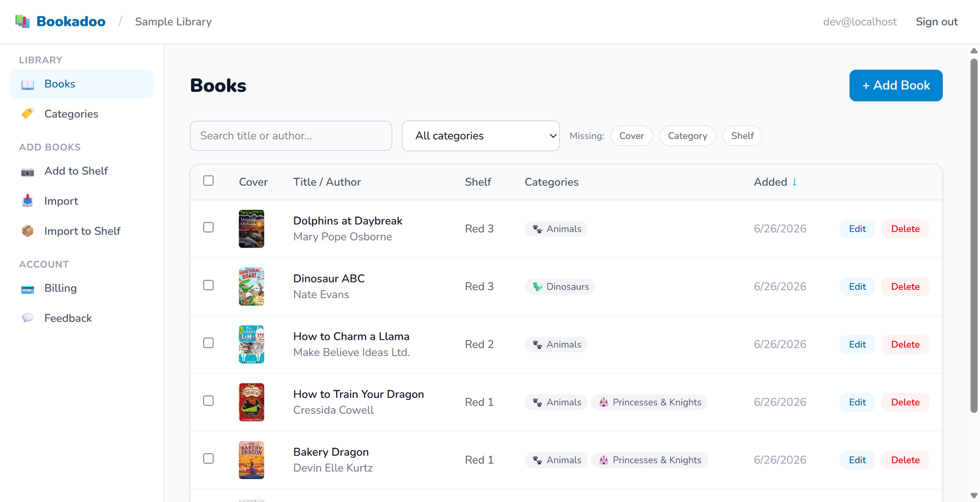The width and height of the screenshot is (980, 502).
Task: Toggle the Missing Category filter chip
Action: point(688,136)
